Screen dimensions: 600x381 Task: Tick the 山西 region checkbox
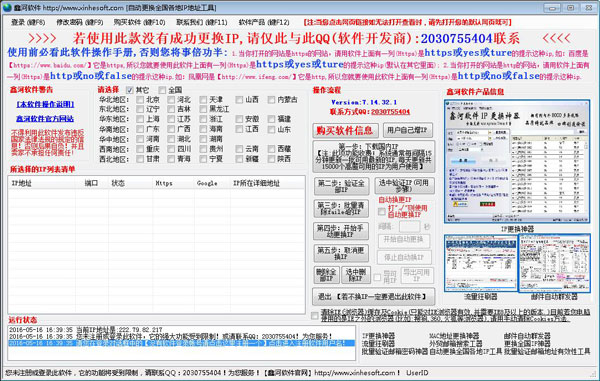239,100
